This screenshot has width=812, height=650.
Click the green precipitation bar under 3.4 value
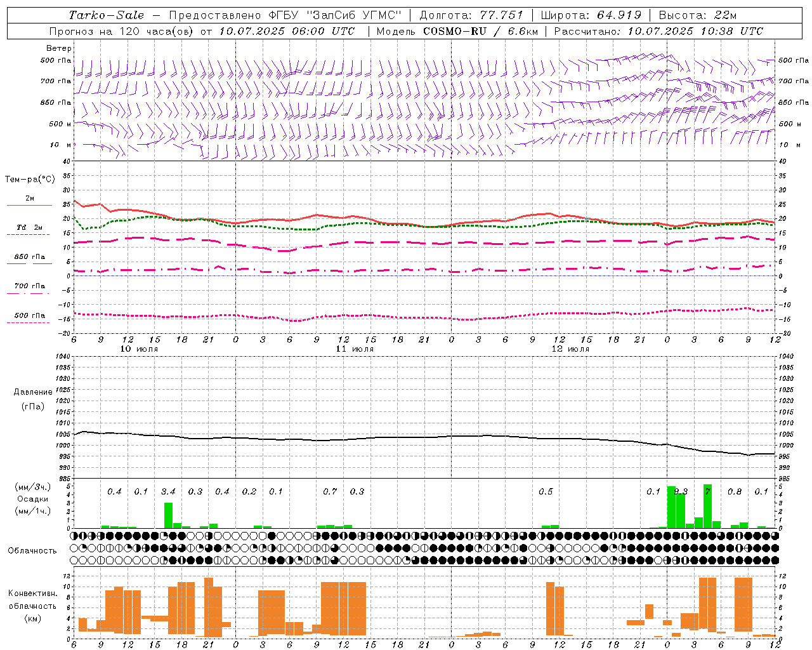tap(168, 515)
